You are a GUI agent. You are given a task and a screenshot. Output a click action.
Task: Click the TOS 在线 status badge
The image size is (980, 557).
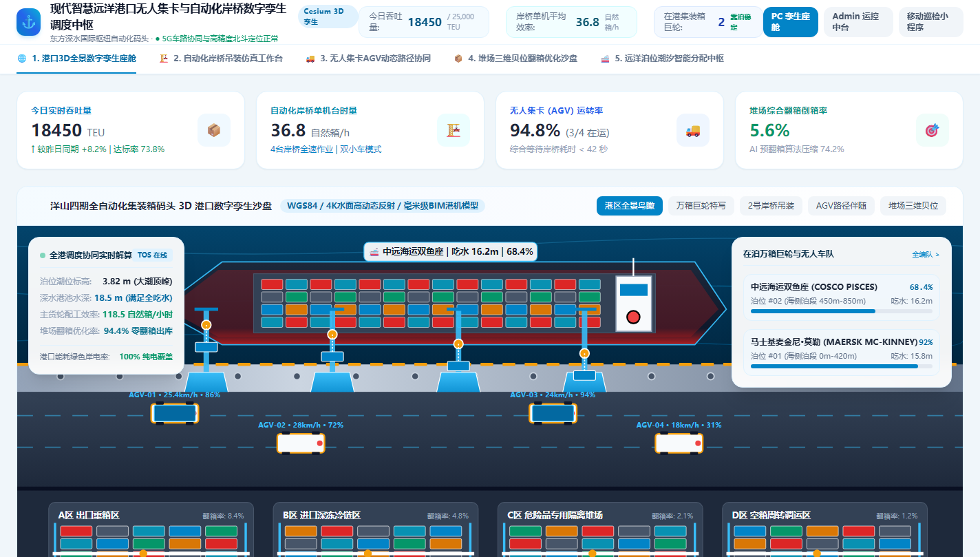pos(152,255)
